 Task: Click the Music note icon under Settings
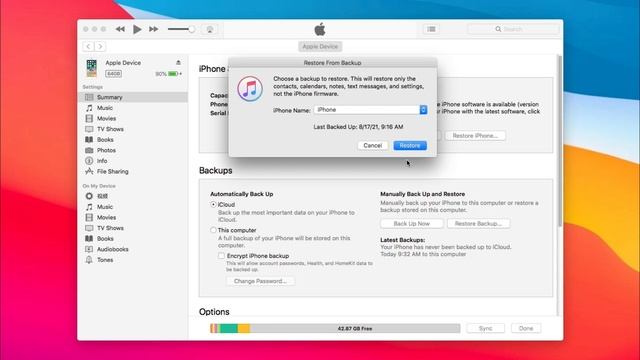pyautogui.click(x=89, y=108)
